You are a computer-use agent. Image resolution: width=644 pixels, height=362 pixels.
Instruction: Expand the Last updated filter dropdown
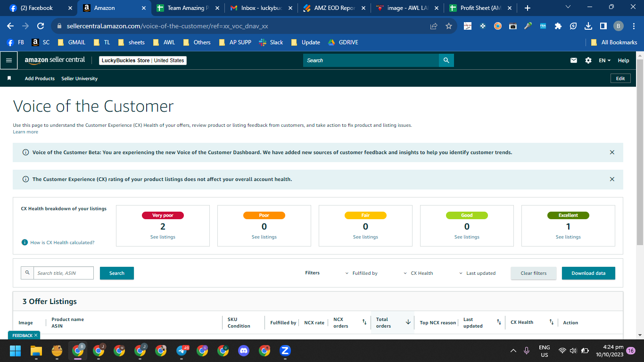477,273
